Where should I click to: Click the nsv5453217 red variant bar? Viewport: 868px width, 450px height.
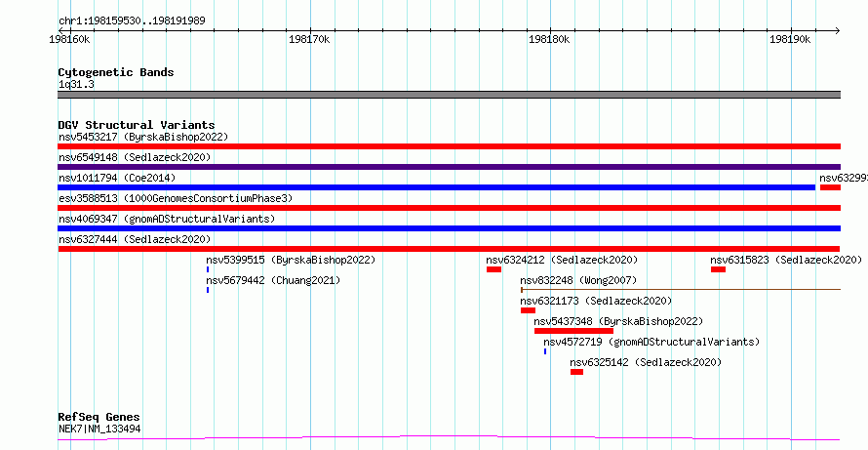coord(449,146)
